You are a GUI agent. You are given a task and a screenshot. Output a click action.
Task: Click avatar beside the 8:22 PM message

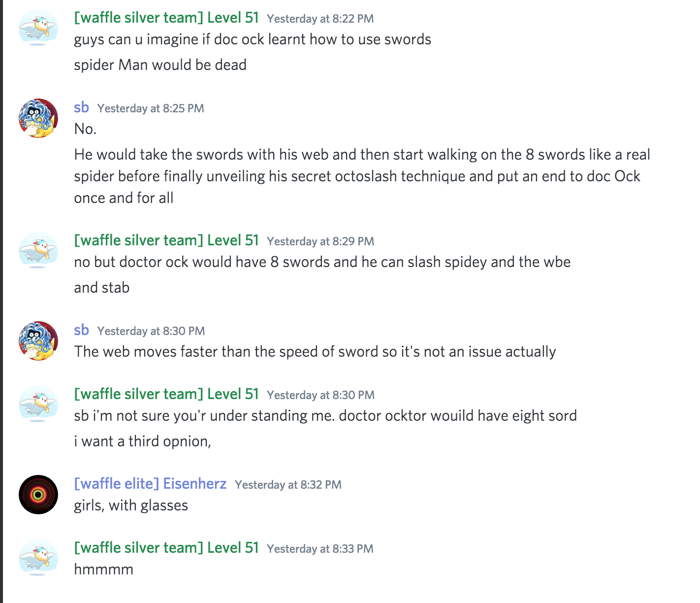[x=38, y=29]
